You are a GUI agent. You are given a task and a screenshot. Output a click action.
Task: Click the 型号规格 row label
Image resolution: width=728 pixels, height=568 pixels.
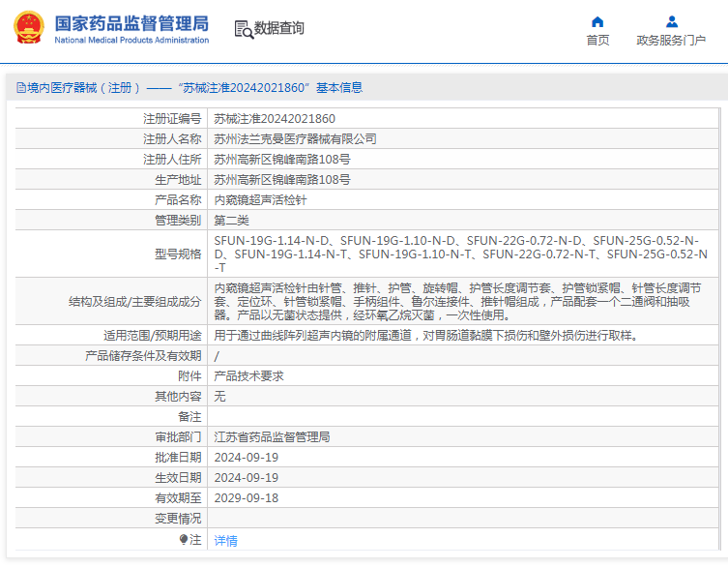click(178, 254)
